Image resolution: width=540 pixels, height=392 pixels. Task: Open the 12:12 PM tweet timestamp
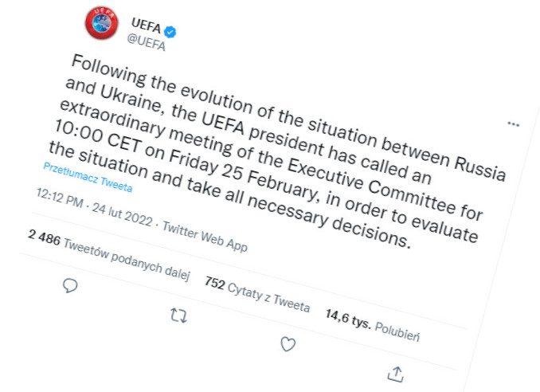click(60, 198)
